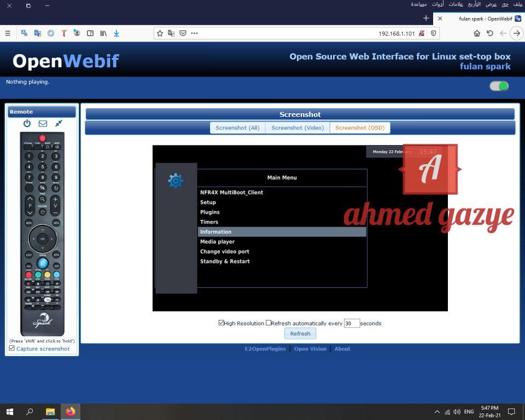Click the OpenWebif logo
Image resolution: width=525 pixels, height=420 pixels.
(66, 61)
